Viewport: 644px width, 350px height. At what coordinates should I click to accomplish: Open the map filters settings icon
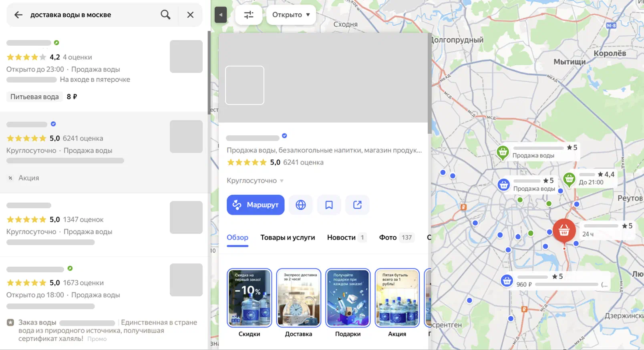coord(249,15)
